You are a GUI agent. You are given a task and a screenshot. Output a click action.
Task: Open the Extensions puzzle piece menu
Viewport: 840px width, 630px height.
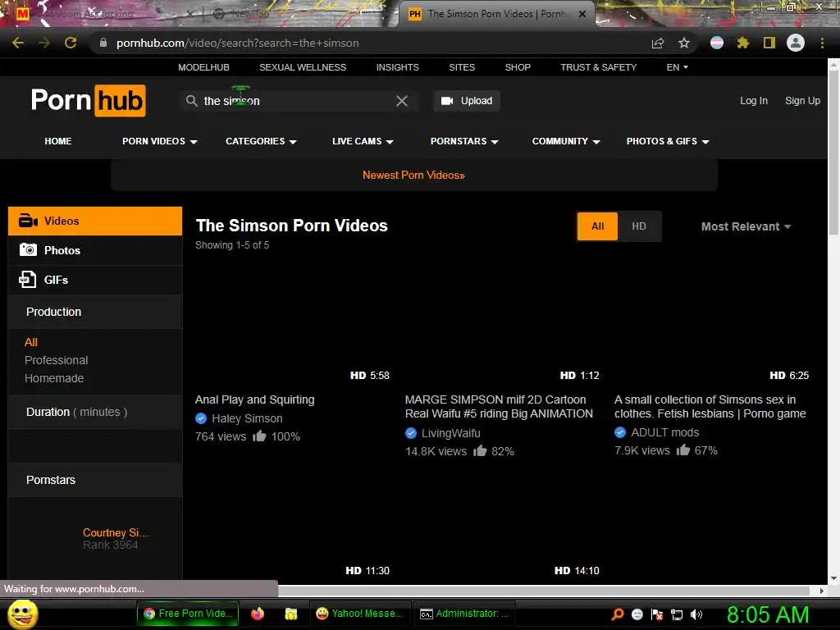[742, 43]
